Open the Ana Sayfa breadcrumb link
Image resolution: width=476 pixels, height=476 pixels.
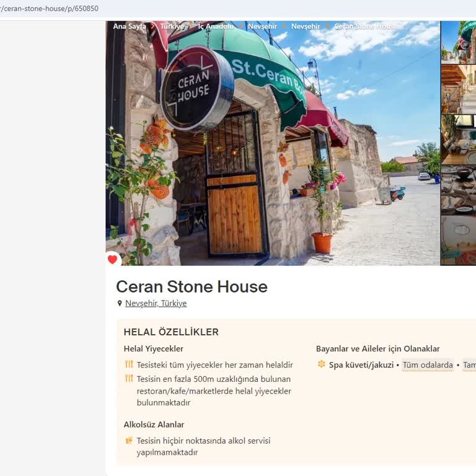coord(130,27)
